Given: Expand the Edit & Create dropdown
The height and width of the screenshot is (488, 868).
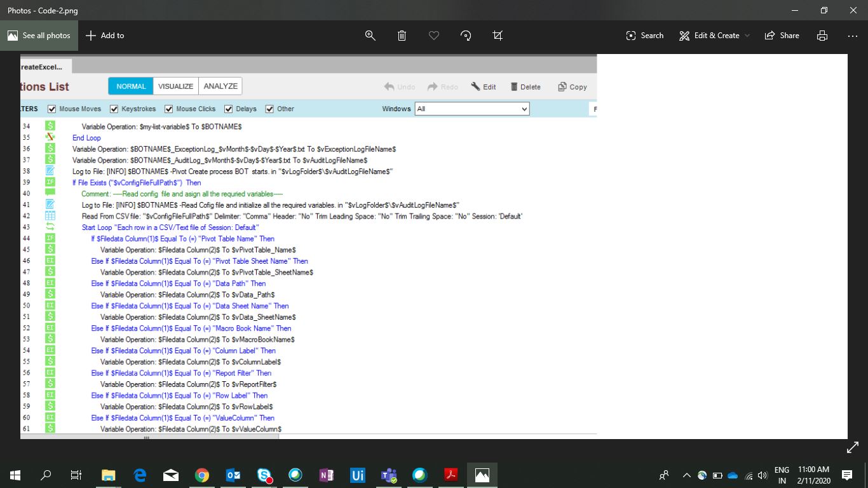Looking at the screenshot, I should 715,36.
